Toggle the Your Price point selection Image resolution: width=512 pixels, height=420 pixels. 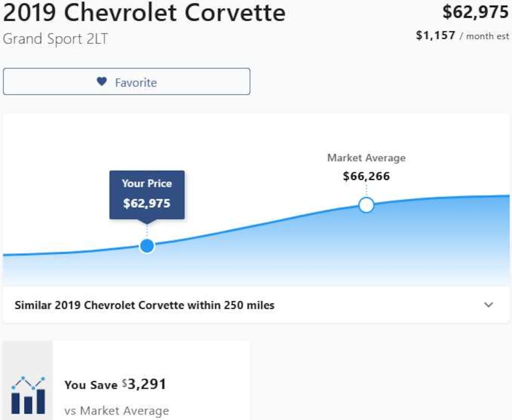pyautogui.click(x=147, y=245)
